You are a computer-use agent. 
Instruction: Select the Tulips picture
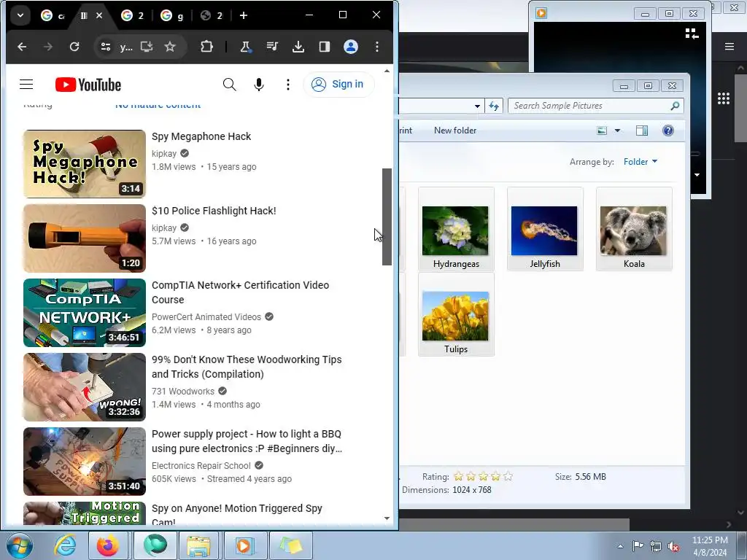click(456, 314)
